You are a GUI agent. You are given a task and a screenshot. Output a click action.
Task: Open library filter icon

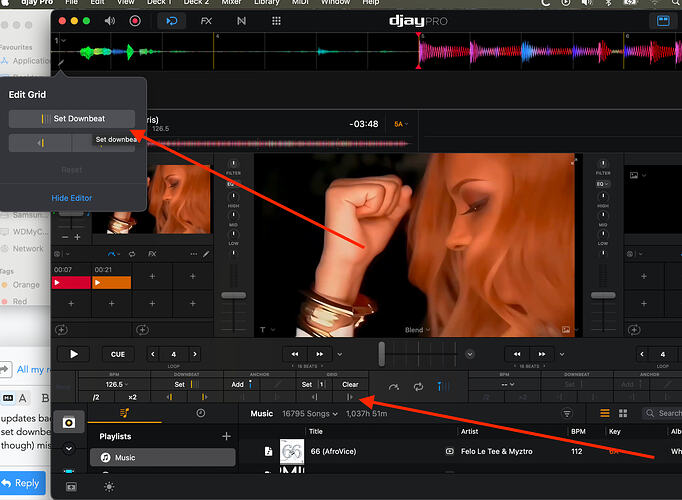click(567, 413)
